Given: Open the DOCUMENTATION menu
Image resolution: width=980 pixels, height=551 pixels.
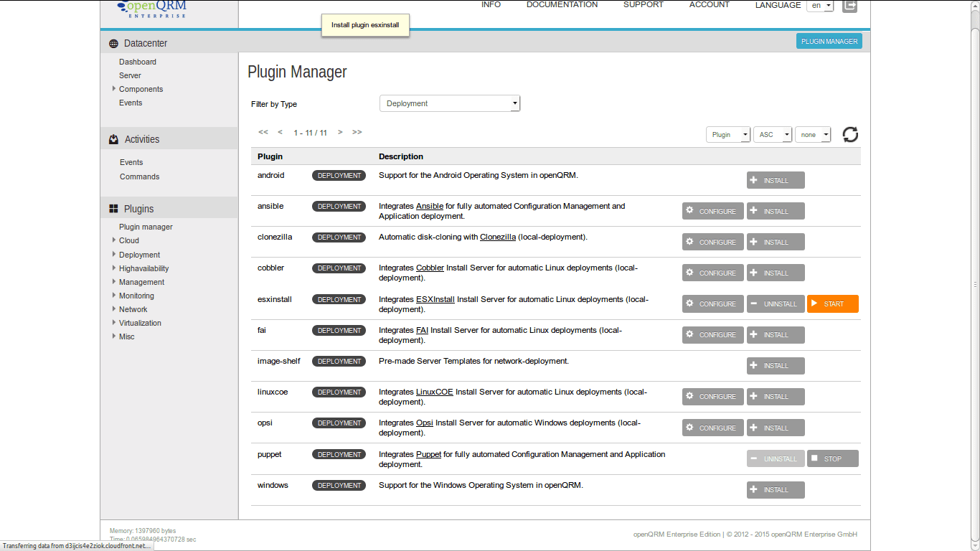Looking at the screenshot, I should click(x=562, y=4).
